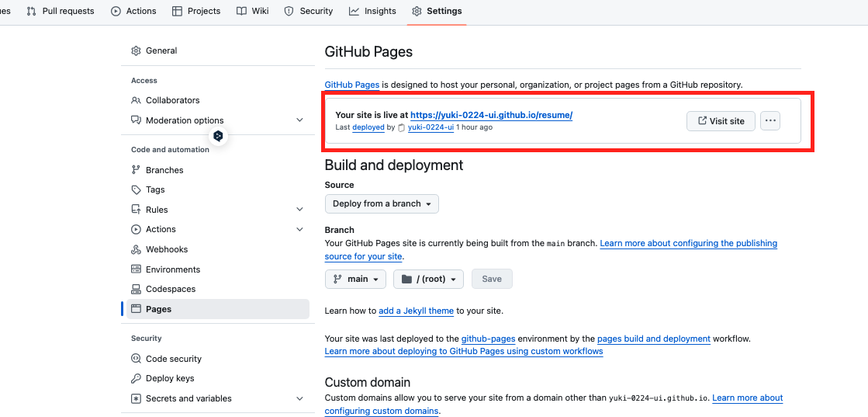Click the shield icon beside Security
This screenshot has width=868, height=417.
(x=289, y=11)
